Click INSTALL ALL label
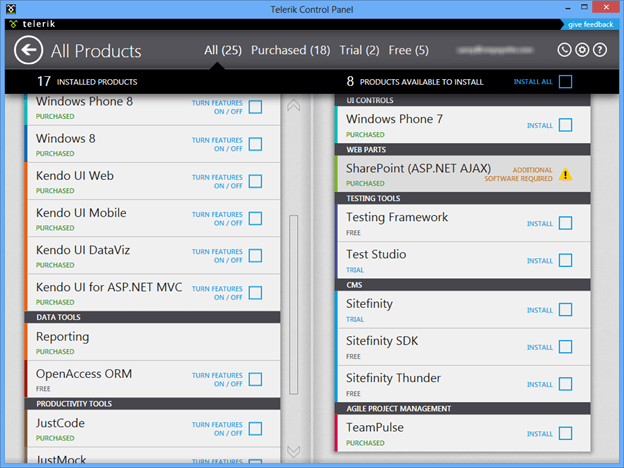The width and height of the screenshot is (624, 468). [x=533, y=82]
